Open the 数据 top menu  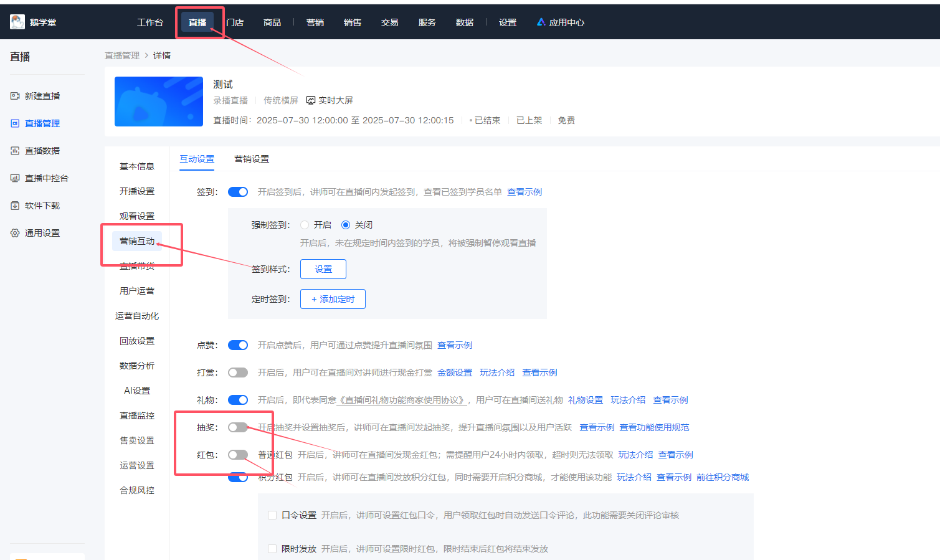[x=464, y=22]
